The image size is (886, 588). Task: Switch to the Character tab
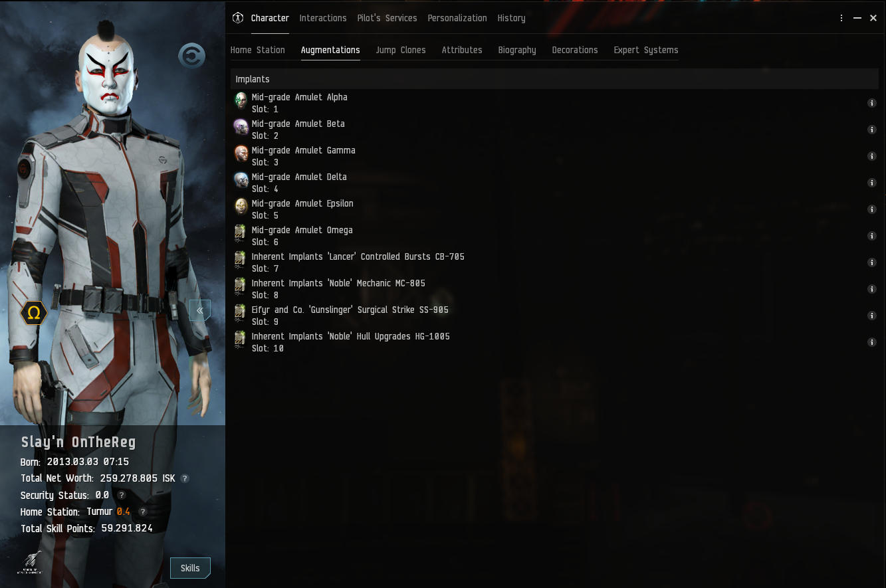click(270, 18)
